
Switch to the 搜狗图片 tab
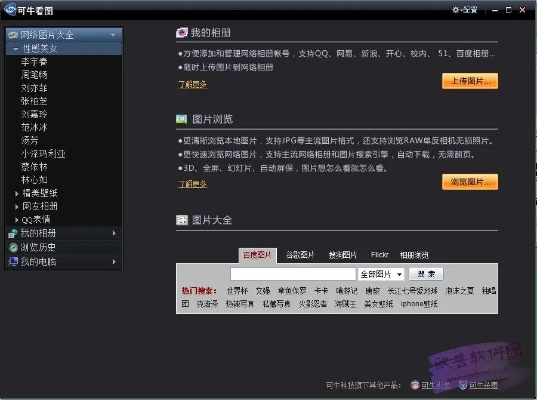pos(342,255)
